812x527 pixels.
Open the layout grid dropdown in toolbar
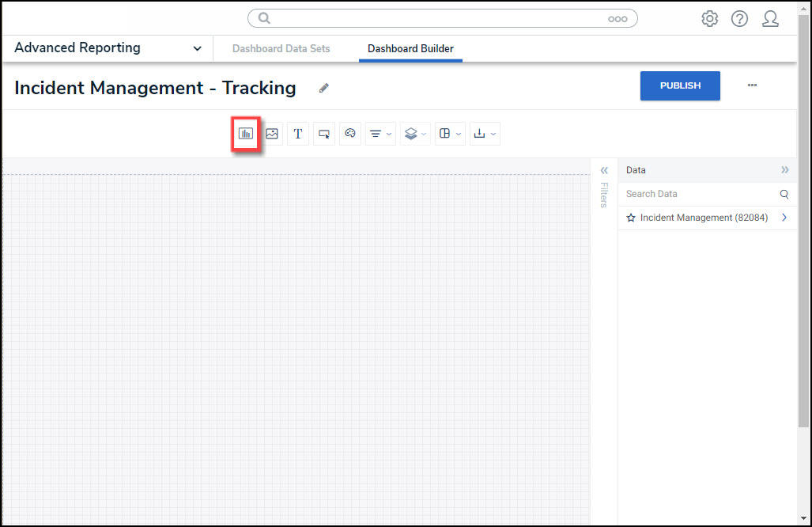click(x=450, y=134)
